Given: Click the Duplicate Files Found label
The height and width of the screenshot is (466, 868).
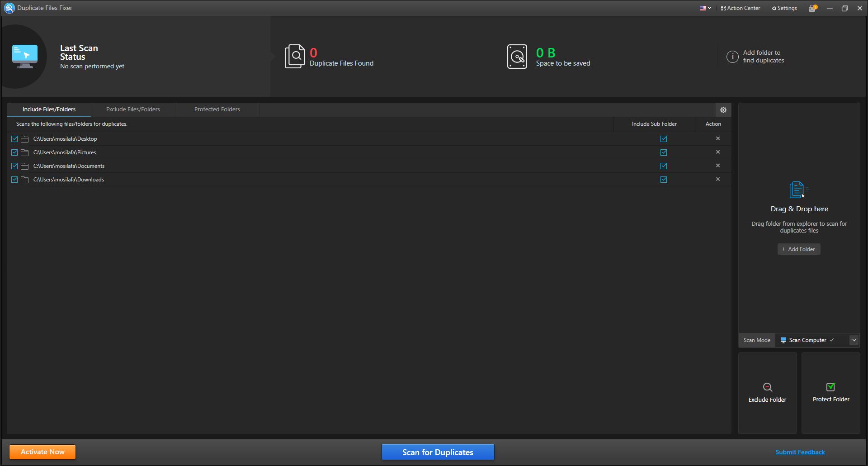Looking at the screenshot, I should (x=341, y=63).
